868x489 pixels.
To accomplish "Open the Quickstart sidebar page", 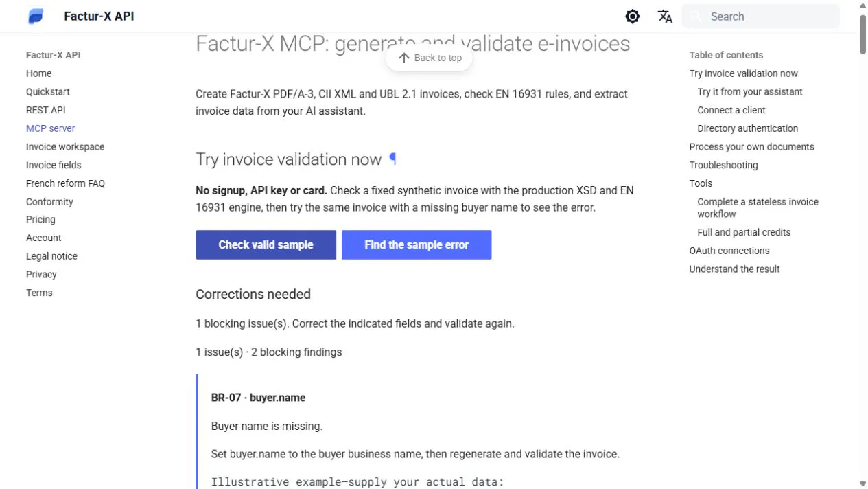I will point(48,91).
